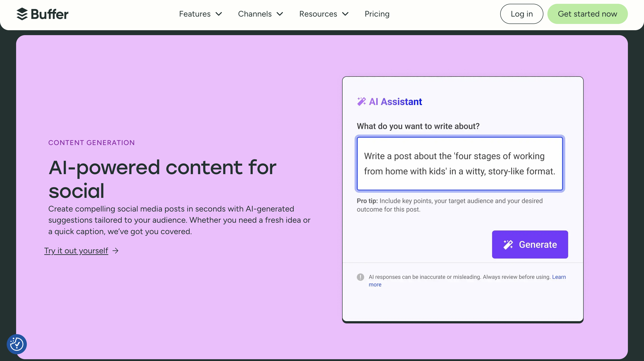Image resolution: width=644 pixels, height=361 pixels.
Task: Click the AI Assistant magic wand icon
Action: [x=361, y=102]
